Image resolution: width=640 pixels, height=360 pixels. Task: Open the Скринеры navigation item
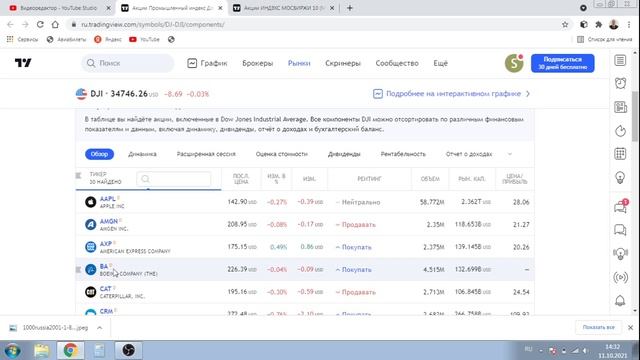tap(343, 63)
